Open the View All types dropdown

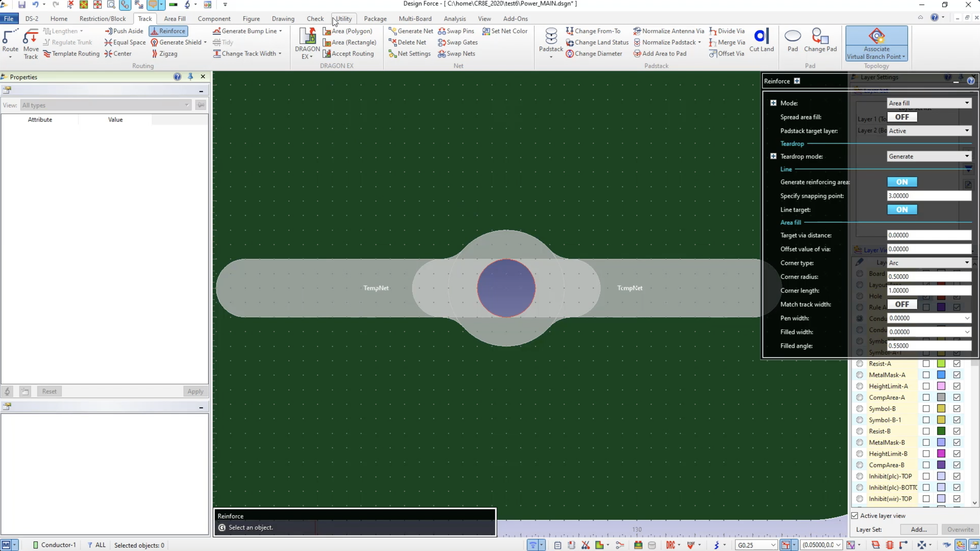point(105,105)
